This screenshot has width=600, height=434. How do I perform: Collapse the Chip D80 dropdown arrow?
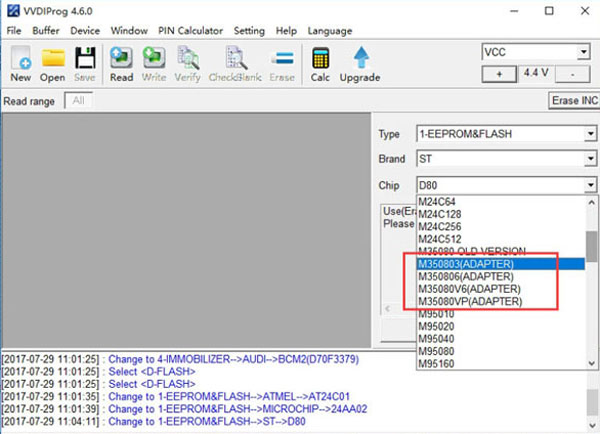coord(590,185)
